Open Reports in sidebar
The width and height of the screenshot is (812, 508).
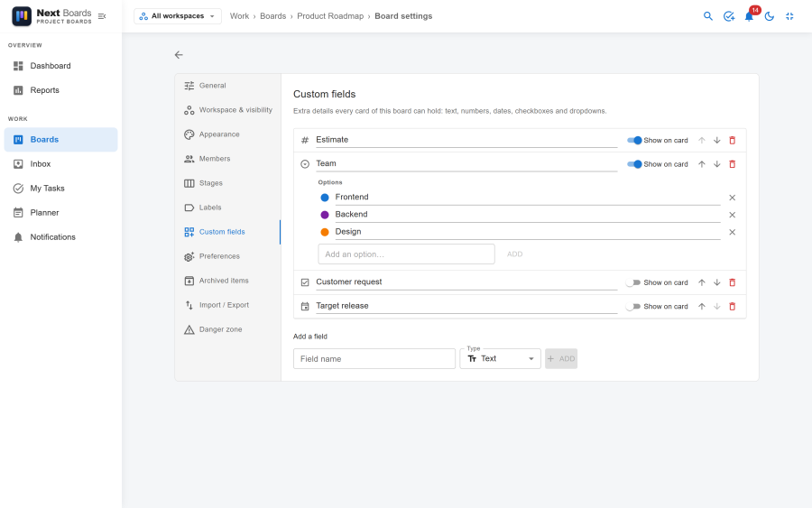[61, 90]
